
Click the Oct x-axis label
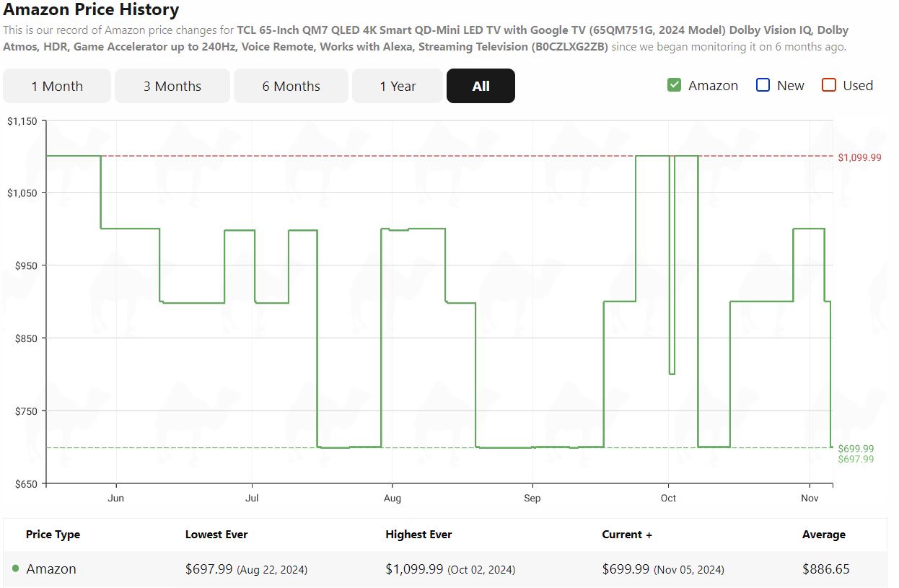pos(669,498)
